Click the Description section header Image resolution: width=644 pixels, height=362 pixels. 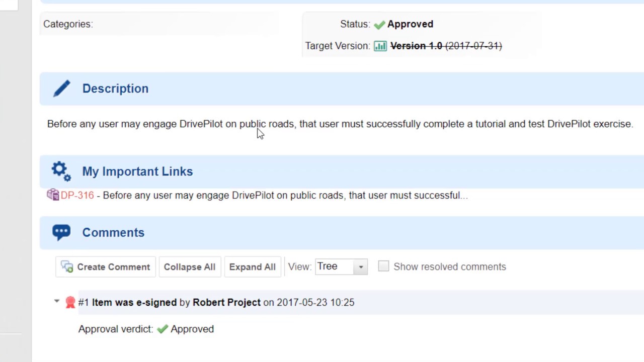115,88
